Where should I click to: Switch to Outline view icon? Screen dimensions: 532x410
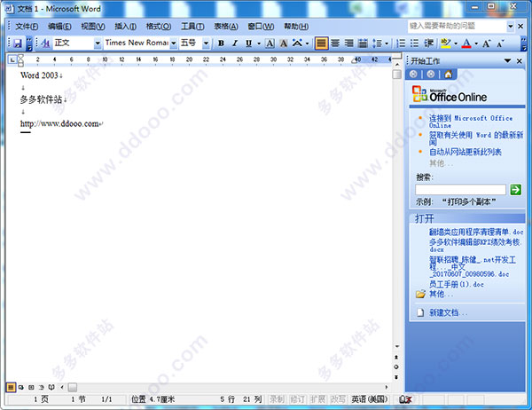[x=42, y=387]
